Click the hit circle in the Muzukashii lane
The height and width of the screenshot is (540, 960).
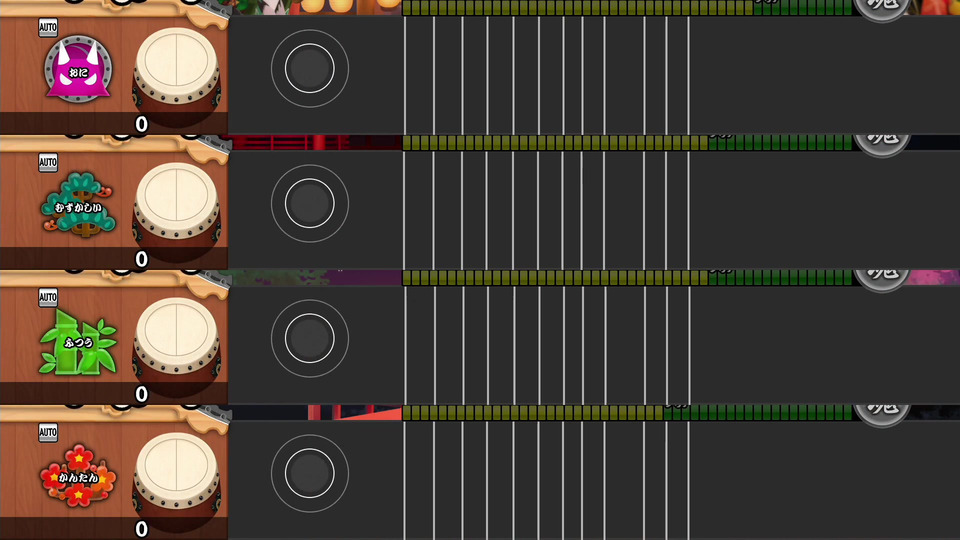(310, 203)
